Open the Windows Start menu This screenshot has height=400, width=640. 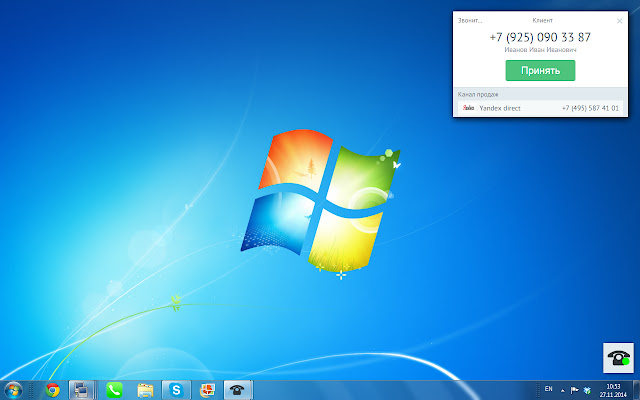[13, 390]
